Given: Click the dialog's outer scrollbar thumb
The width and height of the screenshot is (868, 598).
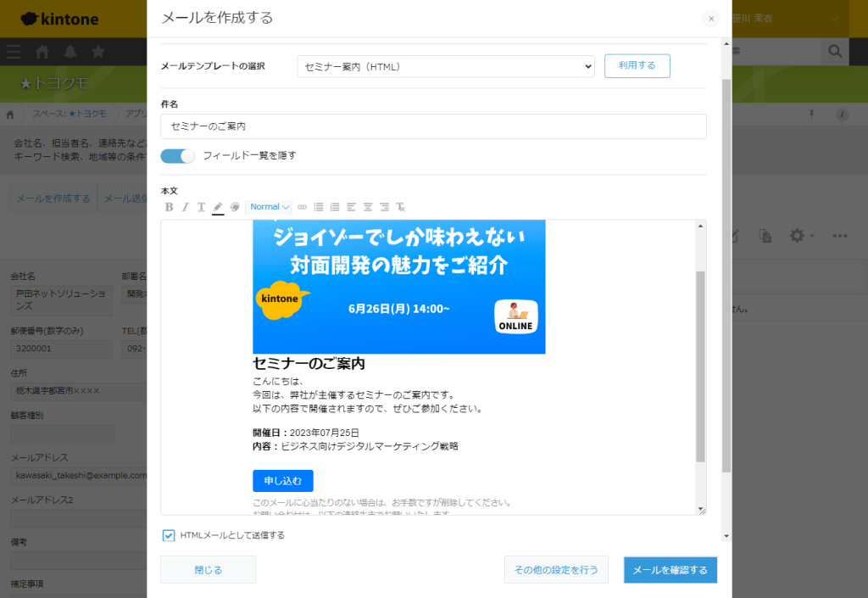Looking at the screenshot, I should (726, 276).
